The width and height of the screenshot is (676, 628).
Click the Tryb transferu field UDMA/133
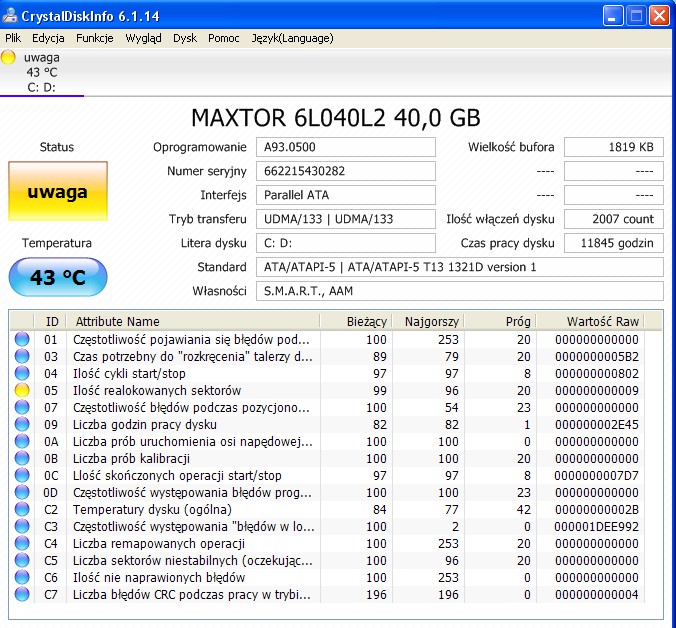pyautogui.click(x=346, y=219)
